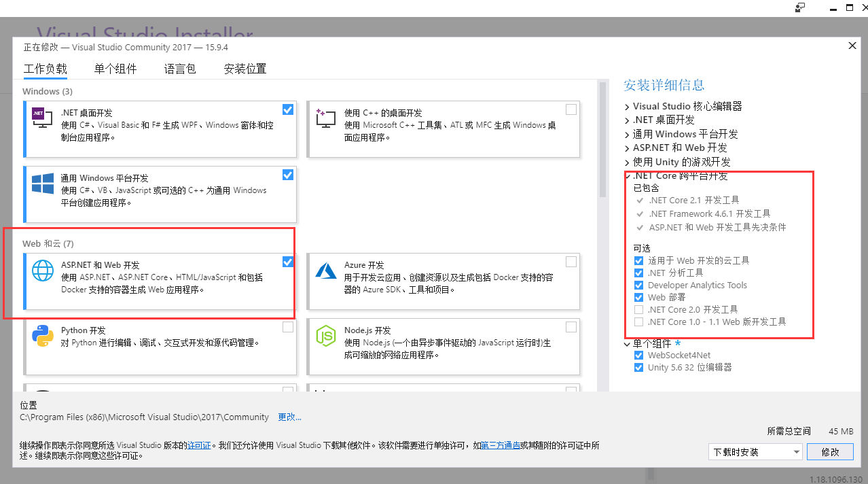Switch to the 安装位置 tab
This screenshot has height=484, width=868.
[245, 69]
